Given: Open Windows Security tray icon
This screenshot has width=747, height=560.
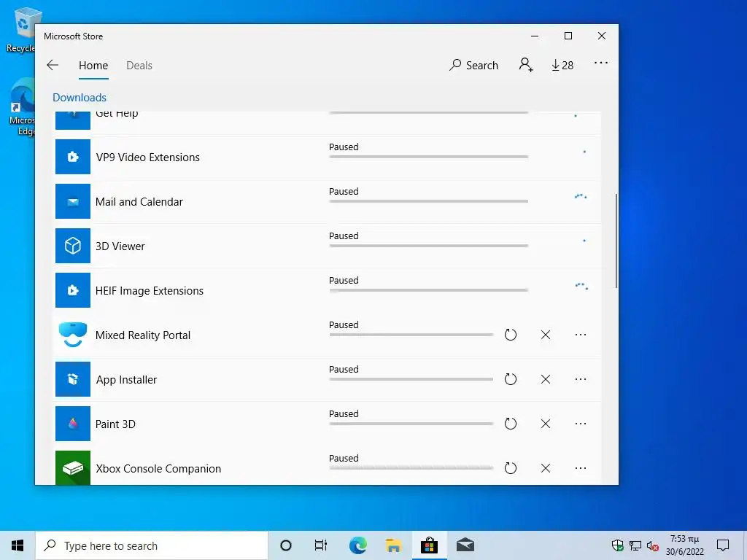Looking at the screenshot, I should 617,545.
